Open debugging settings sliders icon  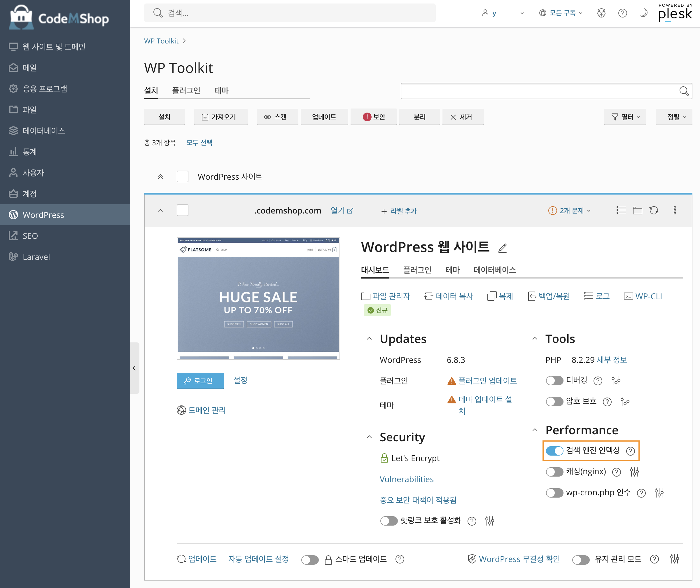pos(616,381)
